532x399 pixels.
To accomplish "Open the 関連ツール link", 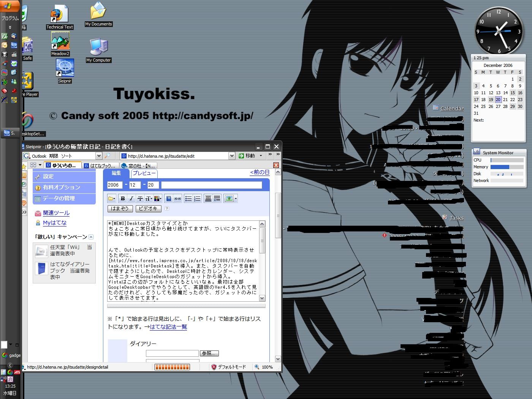I will 56,213.
